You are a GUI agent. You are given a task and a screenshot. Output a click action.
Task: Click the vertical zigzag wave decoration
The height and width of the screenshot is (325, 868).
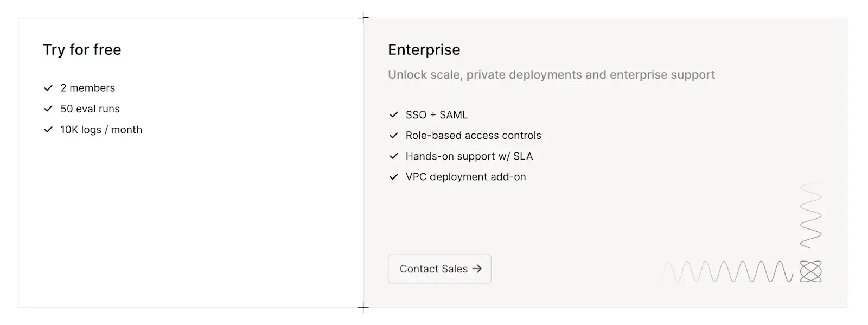tap(810, 215)
